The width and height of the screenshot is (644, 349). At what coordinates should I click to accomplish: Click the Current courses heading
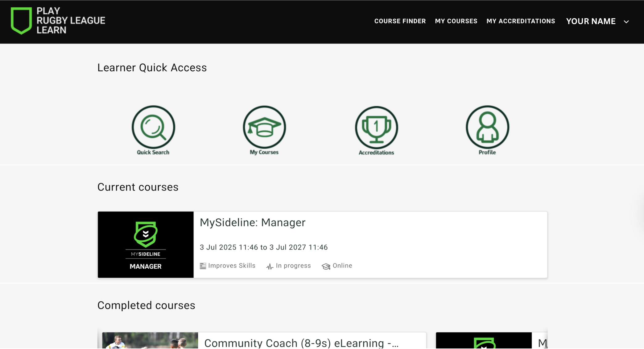pyautogui.click(x=138, y=187)
